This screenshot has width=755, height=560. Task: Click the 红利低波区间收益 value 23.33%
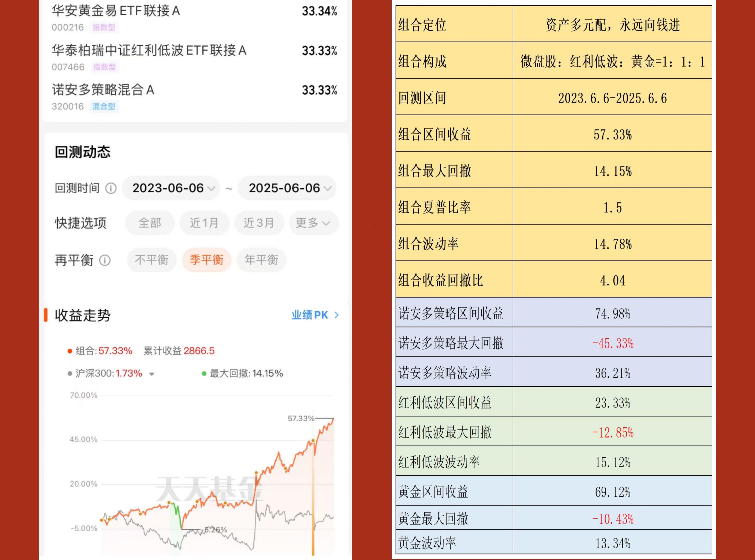(613, 403)
